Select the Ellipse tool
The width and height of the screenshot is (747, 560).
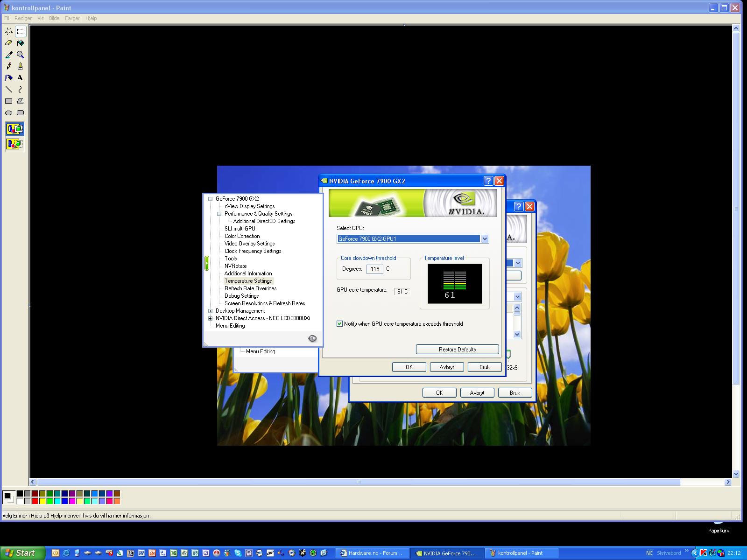[x=9, y=113]
